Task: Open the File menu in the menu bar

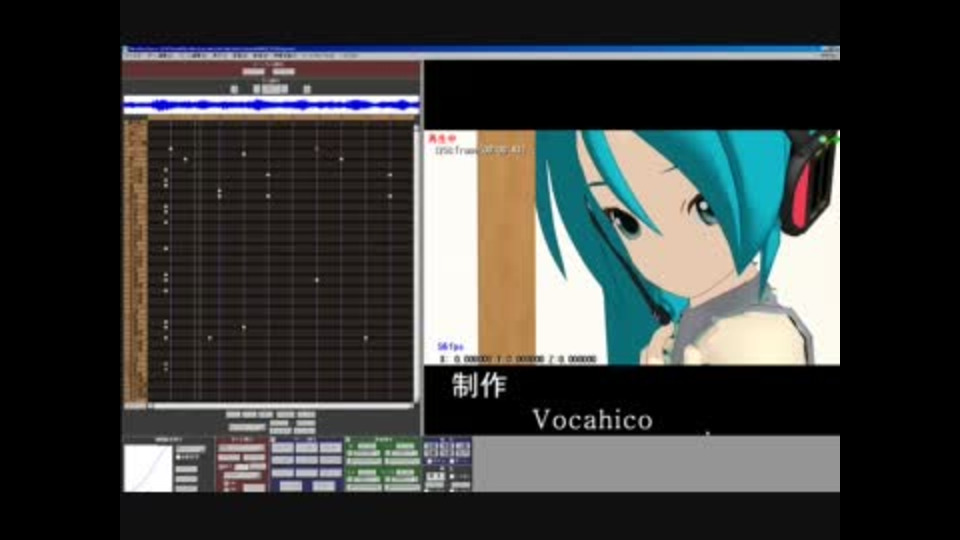Action: [133, 56]
